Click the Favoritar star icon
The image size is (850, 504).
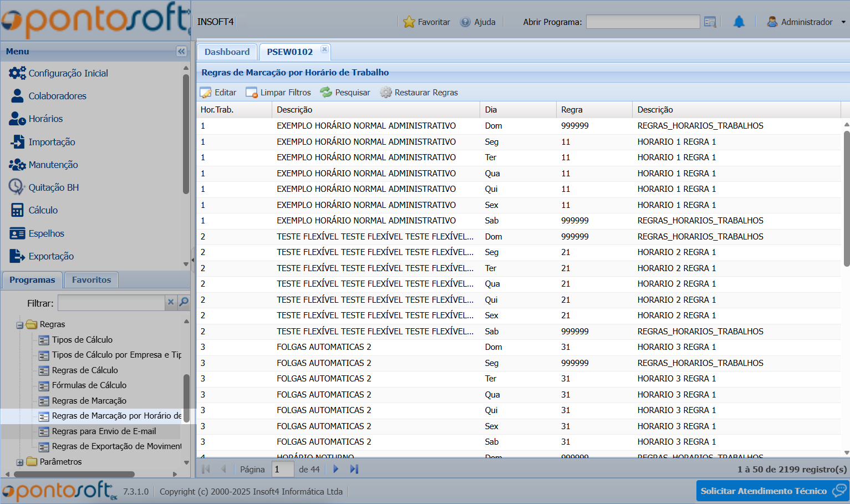409,22
